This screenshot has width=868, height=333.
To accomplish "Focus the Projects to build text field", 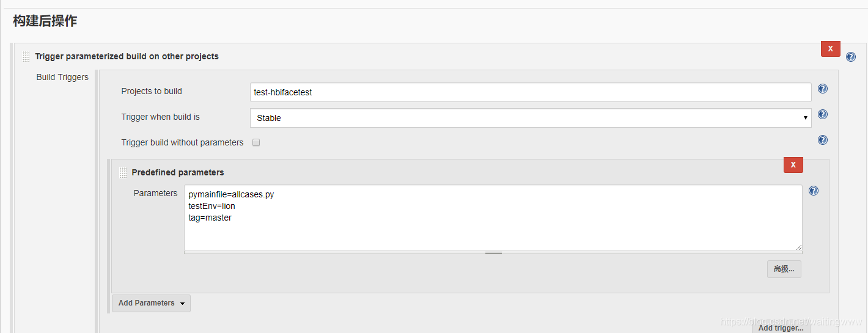I will point(531,92).
